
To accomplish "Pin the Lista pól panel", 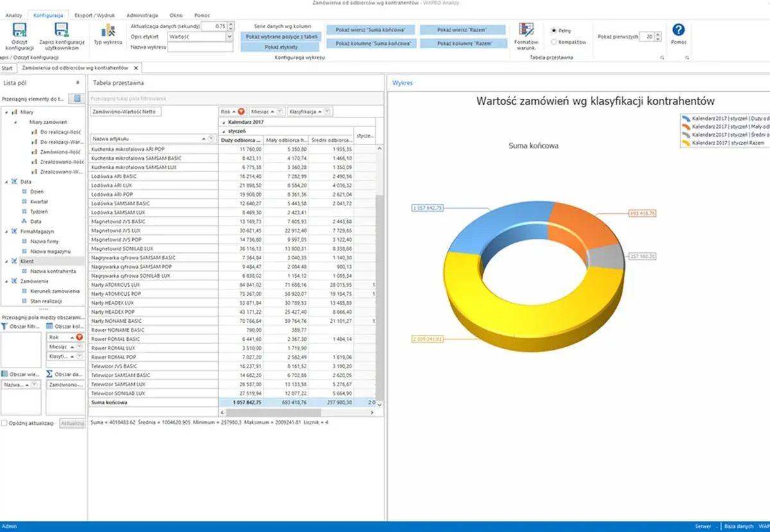I will point(78,82).
